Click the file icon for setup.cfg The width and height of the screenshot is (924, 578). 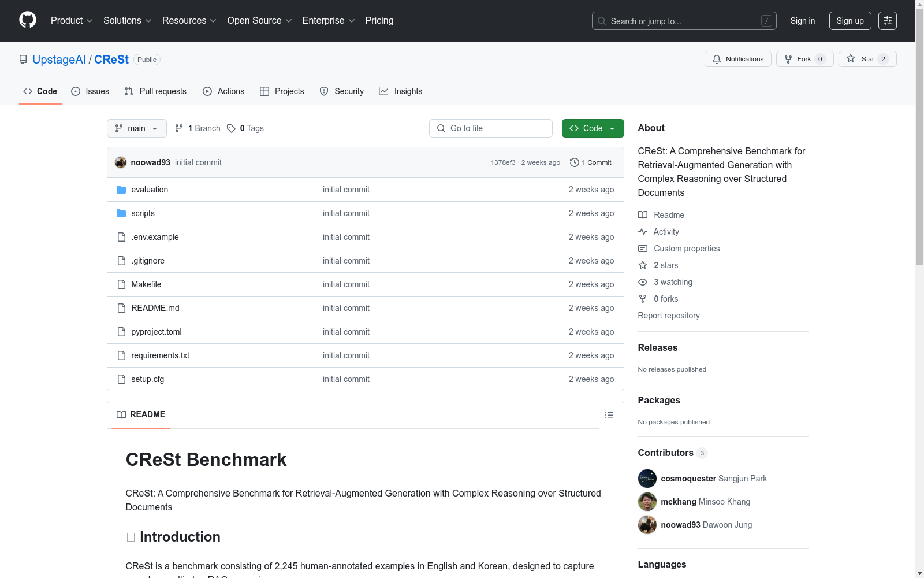tap(121, 379)
